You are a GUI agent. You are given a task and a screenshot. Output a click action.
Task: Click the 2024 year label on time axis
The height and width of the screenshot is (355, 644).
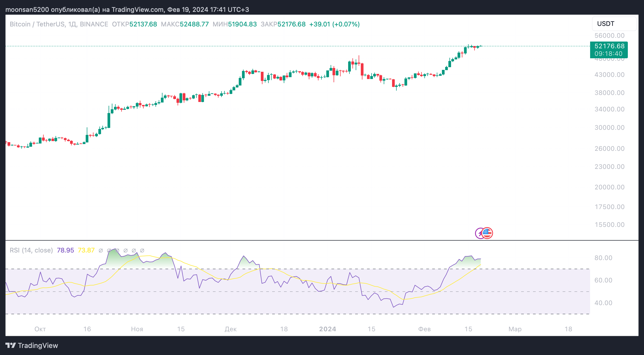[x=327, y=329]
